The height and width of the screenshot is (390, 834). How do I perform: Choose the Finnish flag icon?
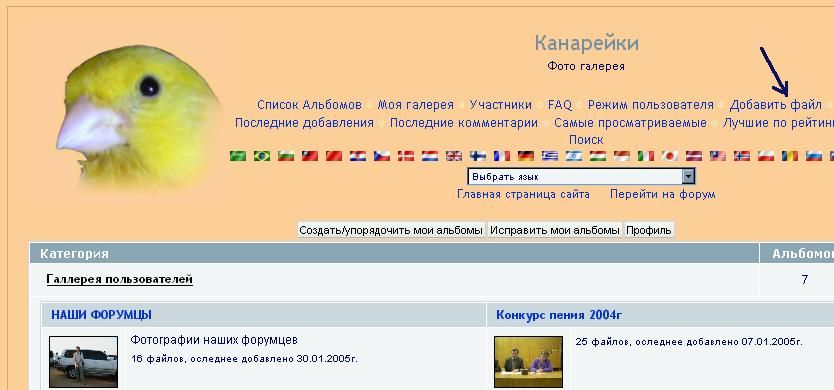click(x=478, y=156)
